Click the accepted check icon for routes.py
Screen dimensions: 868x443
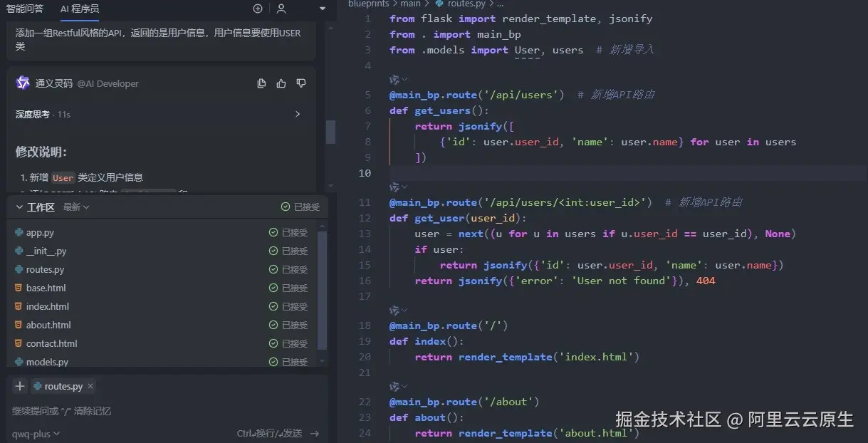tap(273, 269)
